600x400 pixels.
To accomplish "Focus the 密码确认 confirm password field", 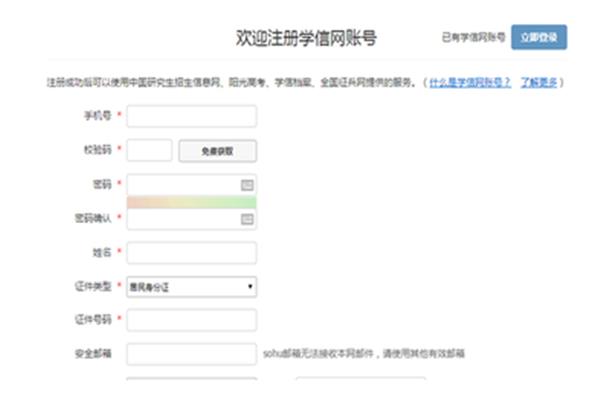I will 192,219.
